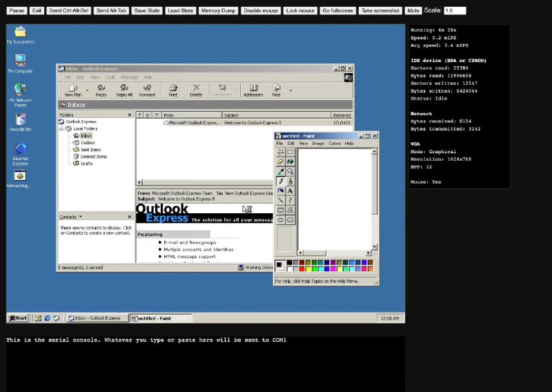Open the Addresses book

click(x=253, y=90)
